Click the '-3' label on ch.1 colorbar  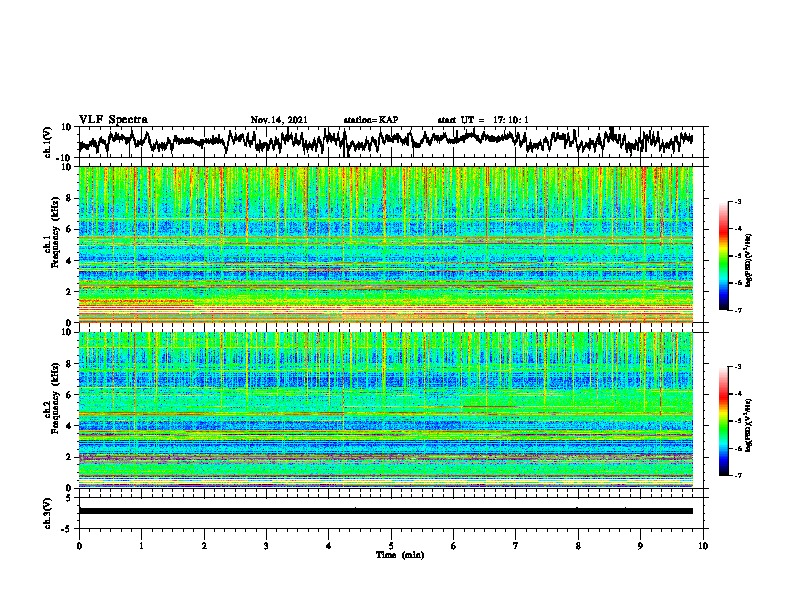tap(737, 201)
